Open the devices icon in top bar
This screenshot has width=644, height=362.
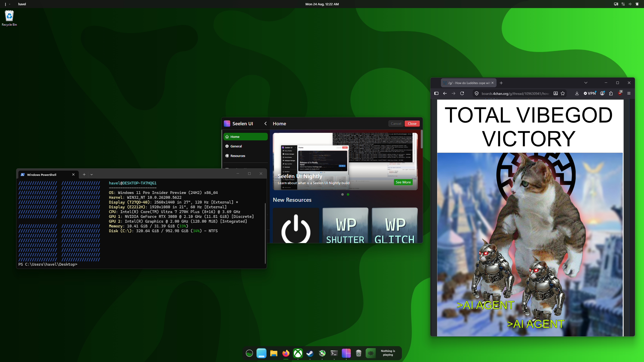point(616,4)
